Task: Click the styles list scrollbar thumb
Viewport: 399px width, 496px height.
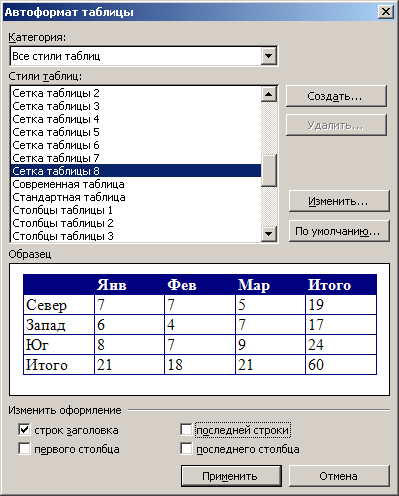Action: tap(269, 170)
